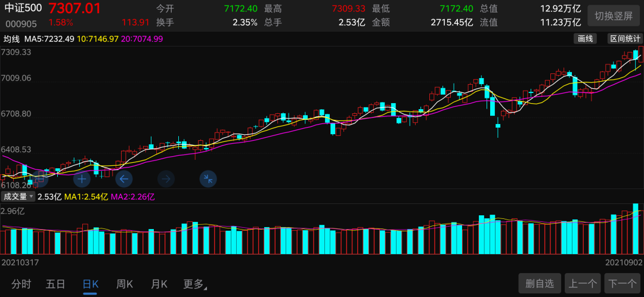Click the magenta 20:7074.99 average label
Image resolution: width=644 pixels, height=297 pixels.
point(142,39)
